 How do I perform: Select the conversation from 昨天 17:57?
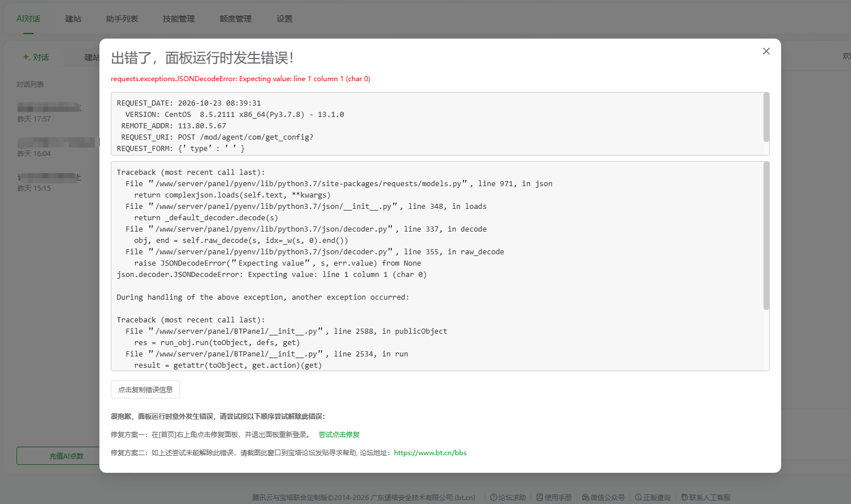pos(50,112)
